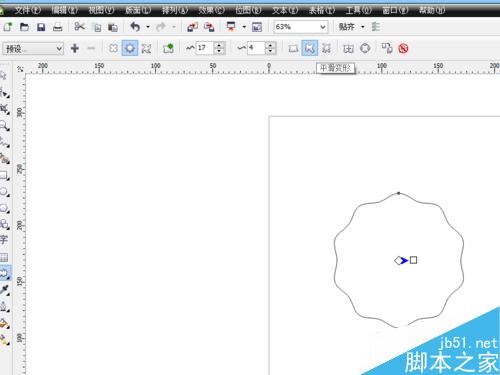Viewport: 500px width, 375px height.
Task: Select the Table tool
Action: [4, 257]
